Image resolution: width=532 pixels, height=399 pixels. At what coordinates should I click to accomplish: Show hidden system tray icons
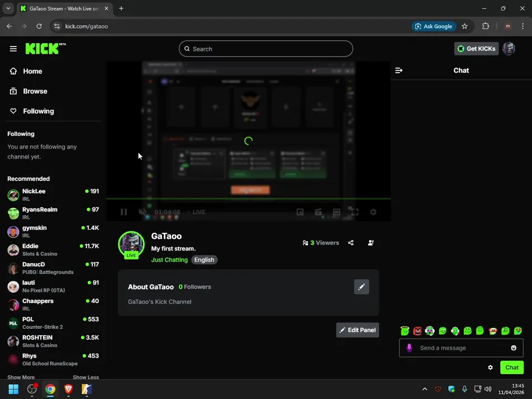point(424,389)
